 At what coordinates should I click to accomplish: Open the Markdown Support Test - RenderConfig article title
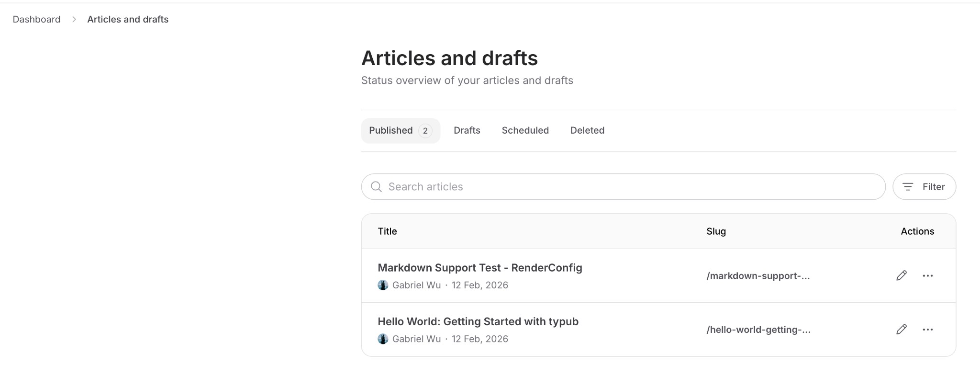pos(479,268)
